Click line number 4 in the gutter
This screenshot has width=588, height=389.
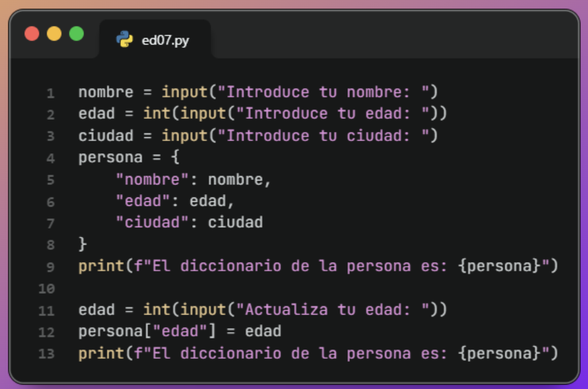pos(50,158)
